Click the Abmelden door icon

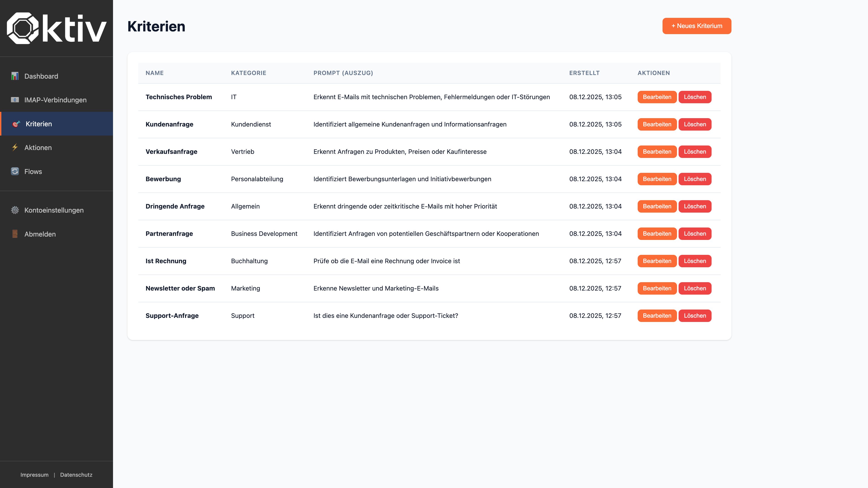(15, 234)
